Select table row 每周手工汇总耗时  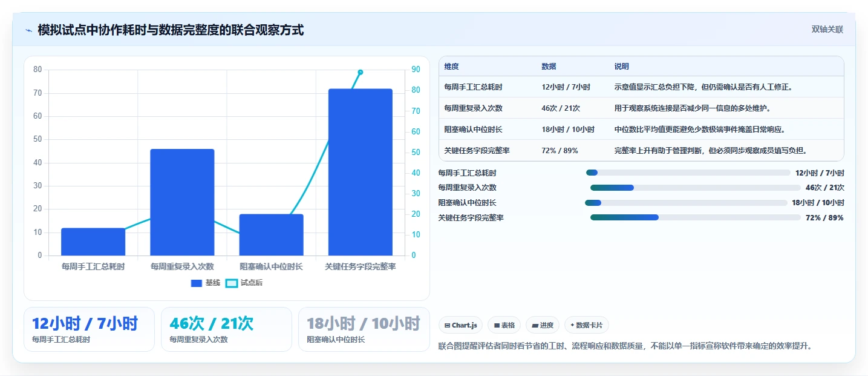point(641,87)
